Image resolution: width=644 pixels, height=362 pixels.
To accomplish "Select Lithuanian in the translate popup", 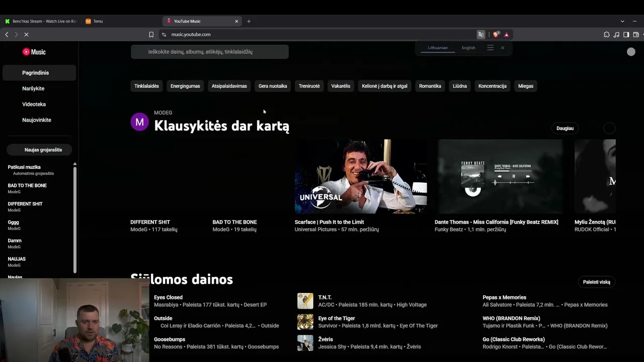I will tap(438, 48).
